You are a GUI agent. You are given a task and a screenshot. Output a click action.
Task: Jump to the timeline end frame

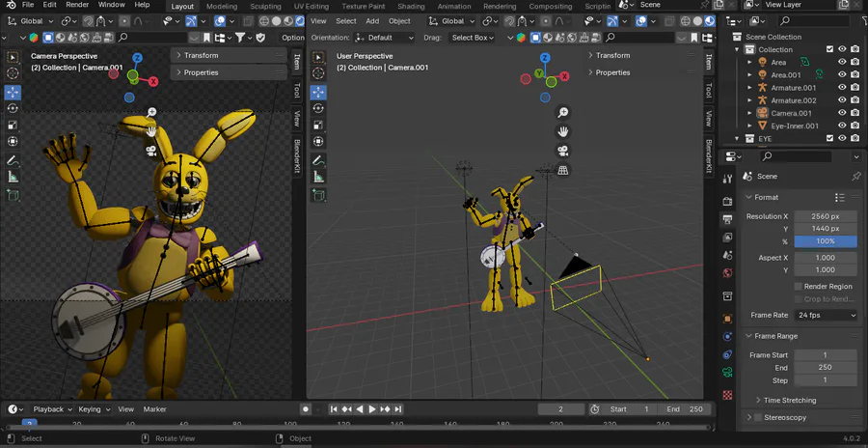tap(397, 409)
